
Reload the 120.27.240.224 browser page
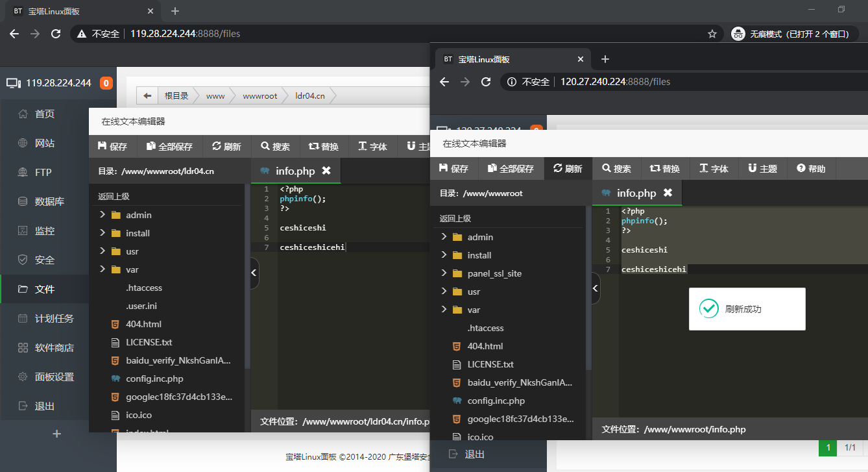(486, 82)
